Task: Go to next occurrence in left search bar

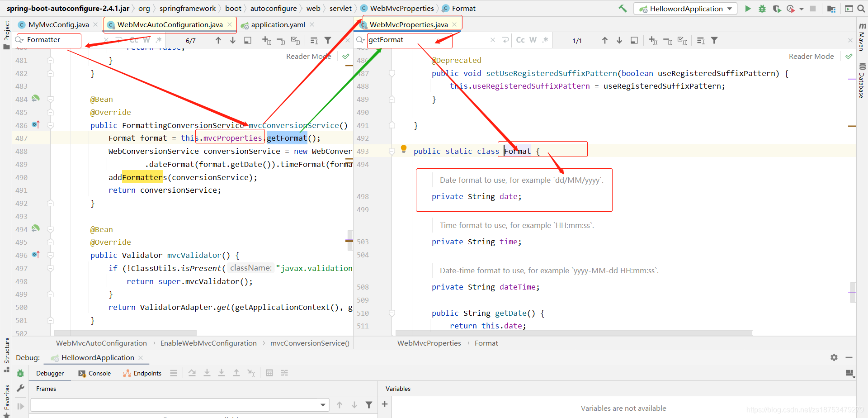Action: pos(233,40)
